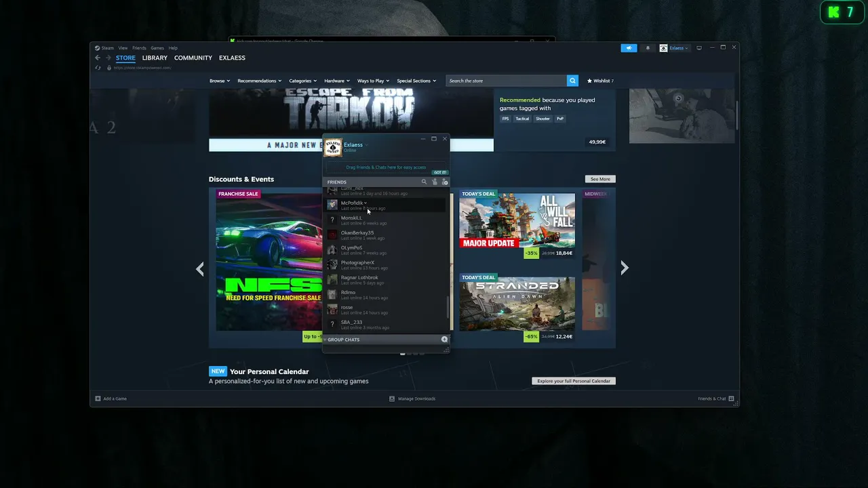Open the Special Sections dropdown
The height and width of the screenshot is (488, 868).
coord(416,81)
